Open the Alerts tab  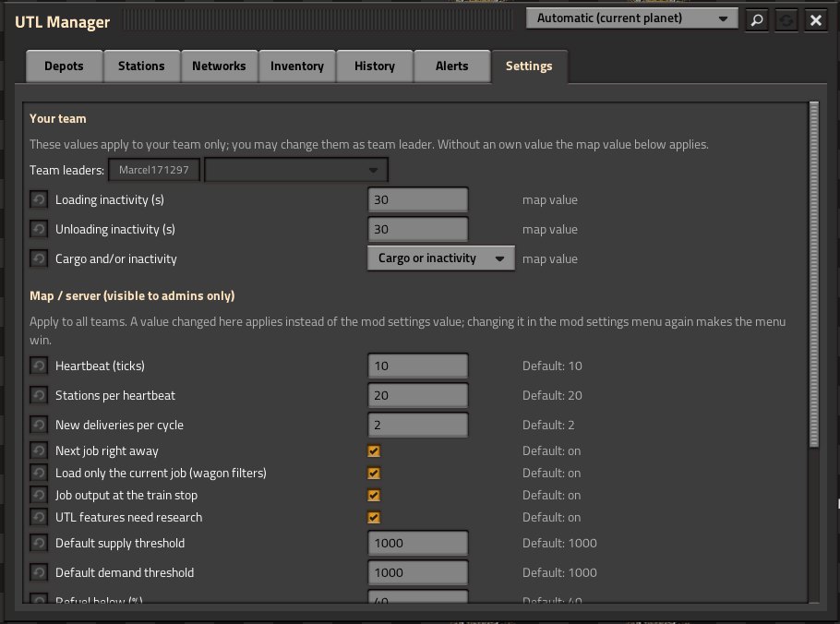pyautogui.click(x=451, y=66)
